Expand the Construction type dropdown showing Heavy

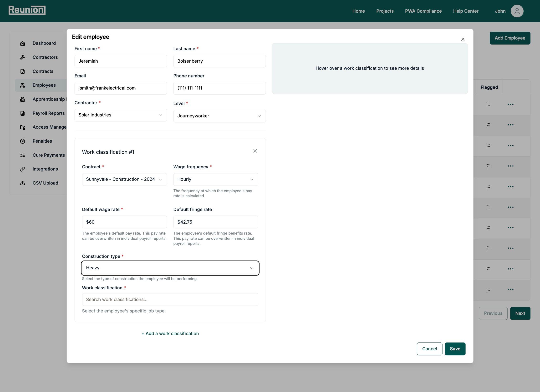point(170,268)
